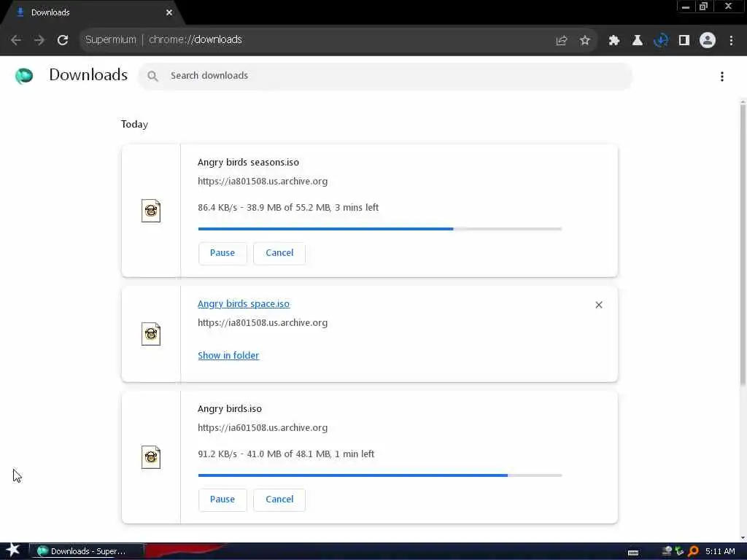Select the Downloads browser tab
Screen dimensions: 747x560
90,12
